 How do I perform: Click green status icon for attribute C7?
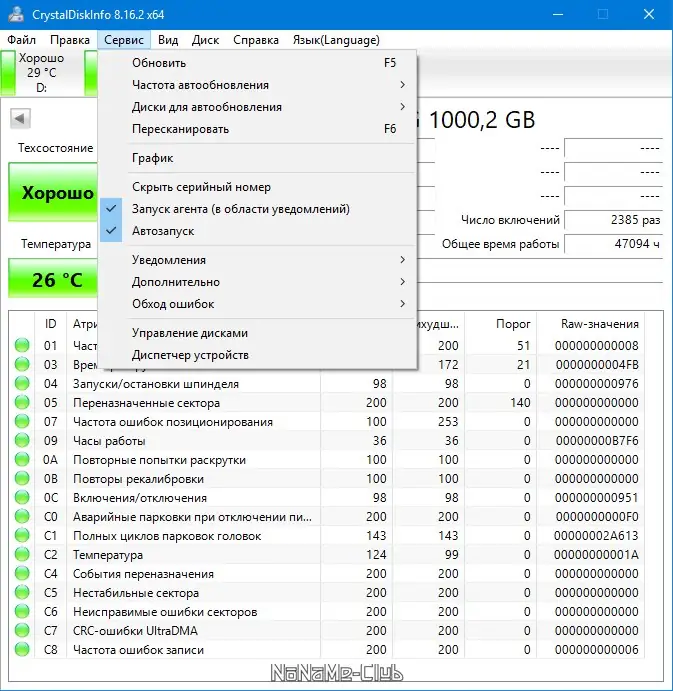click(x=22, y=630)
